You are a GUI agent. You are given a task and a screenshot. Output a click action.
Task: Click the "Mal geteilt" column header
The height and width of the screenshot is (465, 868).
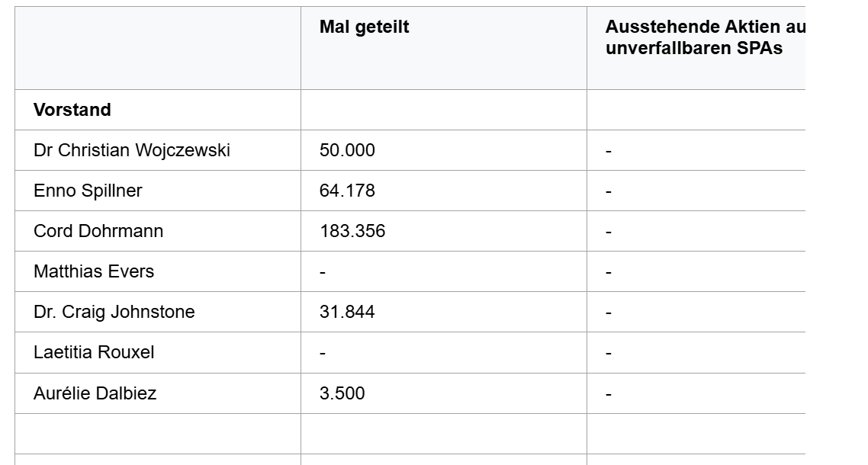point(364,27)
